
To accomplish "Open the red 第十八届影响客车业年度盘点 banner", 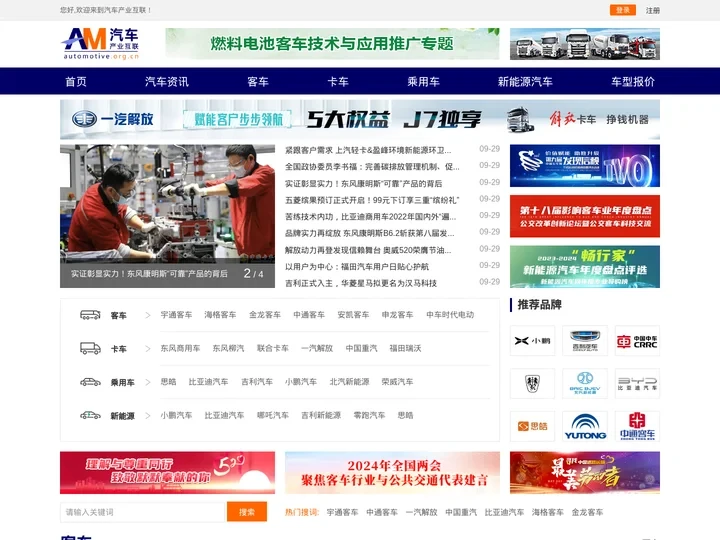I will click(585, 216).
